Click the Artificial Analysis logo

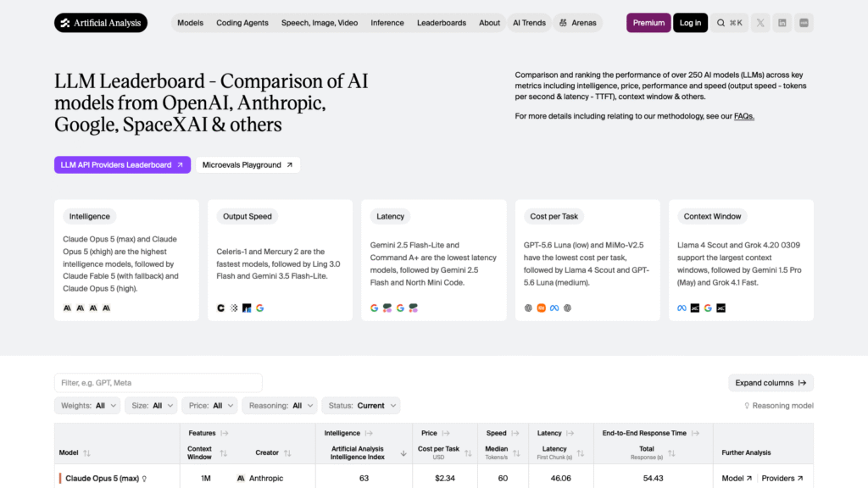pos(101,23)
